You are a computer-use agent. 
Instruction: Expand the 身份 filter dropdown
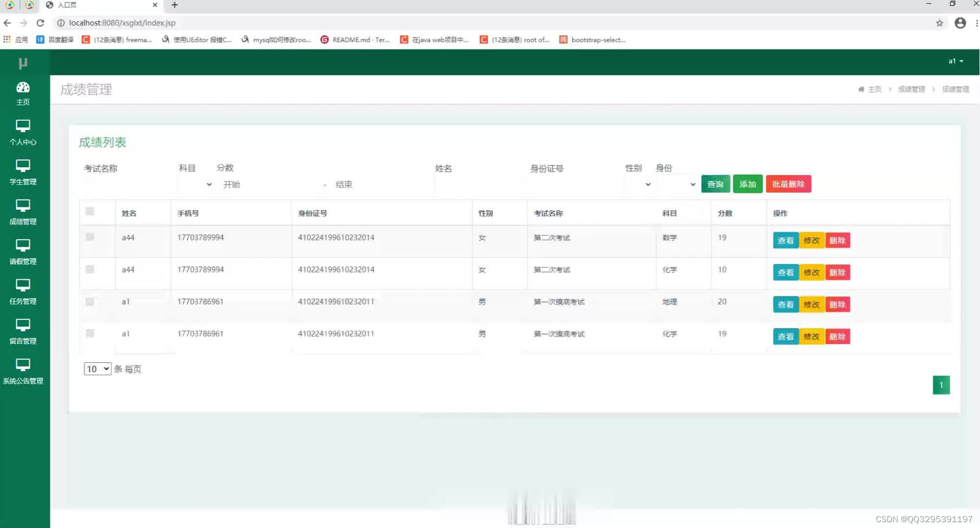[x=676, y=184]
